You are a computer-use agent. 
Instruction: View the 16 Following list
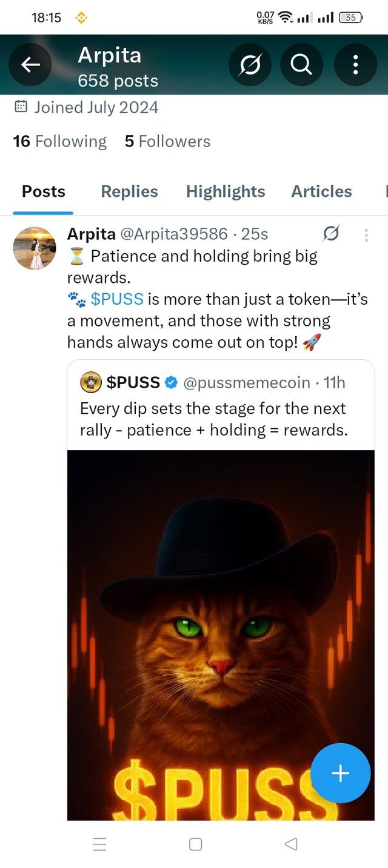coord(59,141)
